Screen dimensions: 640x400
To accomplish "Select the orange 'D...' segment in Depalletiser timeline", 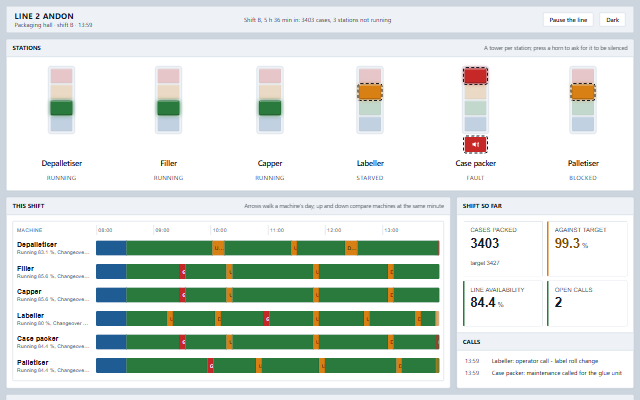I will 351,248.
